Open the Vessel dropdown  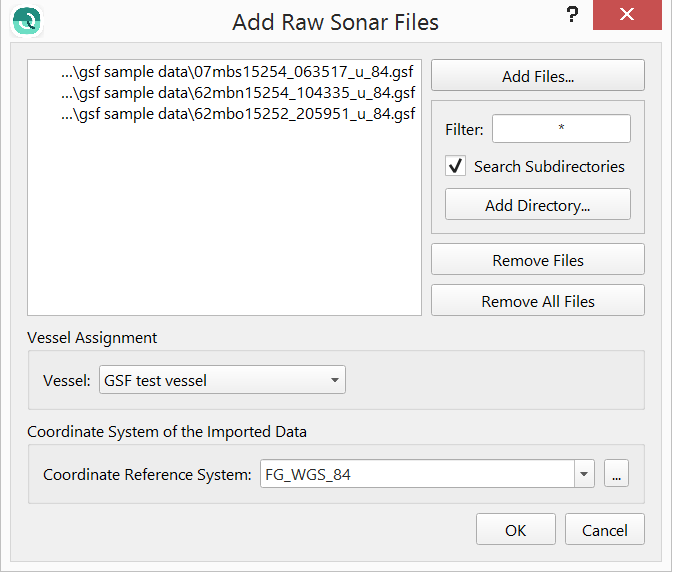pyautogui.click(x=334, y=380)
